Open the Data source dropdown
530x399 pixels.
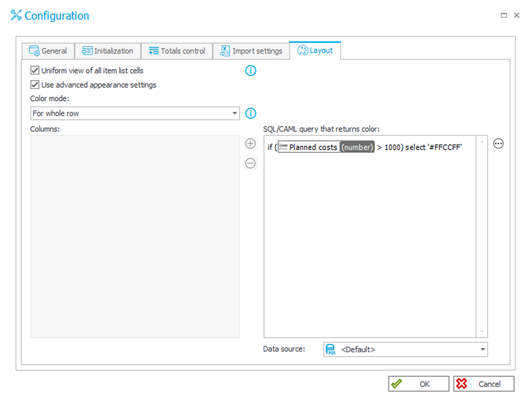pos(405,349)
